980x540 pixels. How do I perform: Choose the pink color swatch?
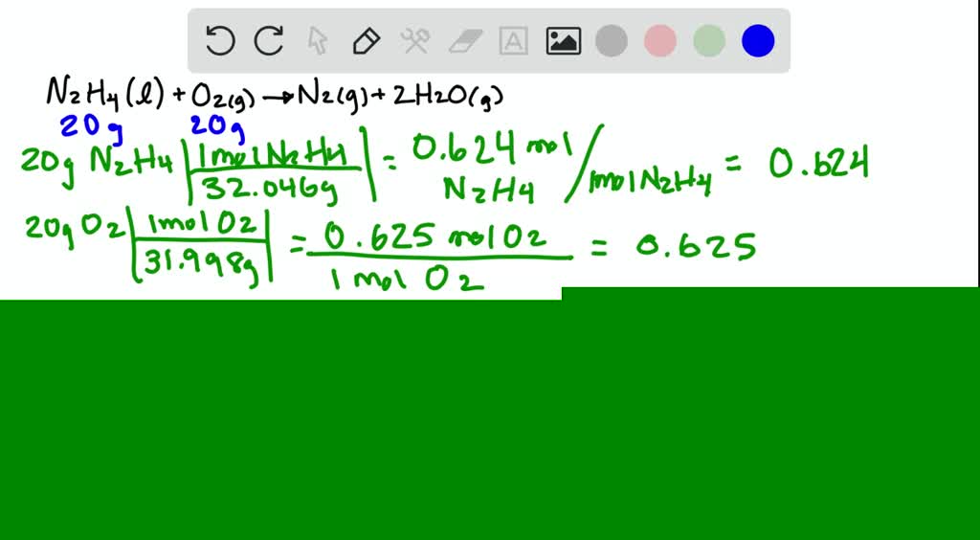pos(660,41)
